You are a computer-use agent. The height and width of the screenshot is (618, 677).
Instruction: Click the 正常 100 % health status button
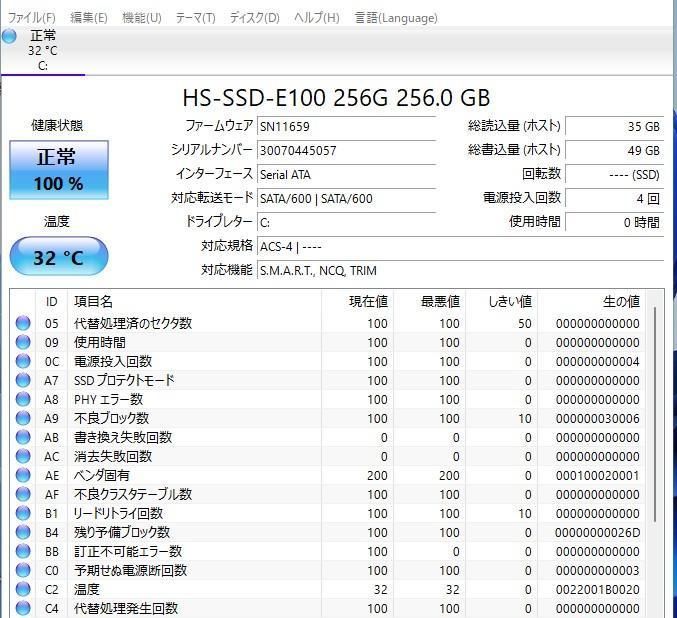coord(59,170)
